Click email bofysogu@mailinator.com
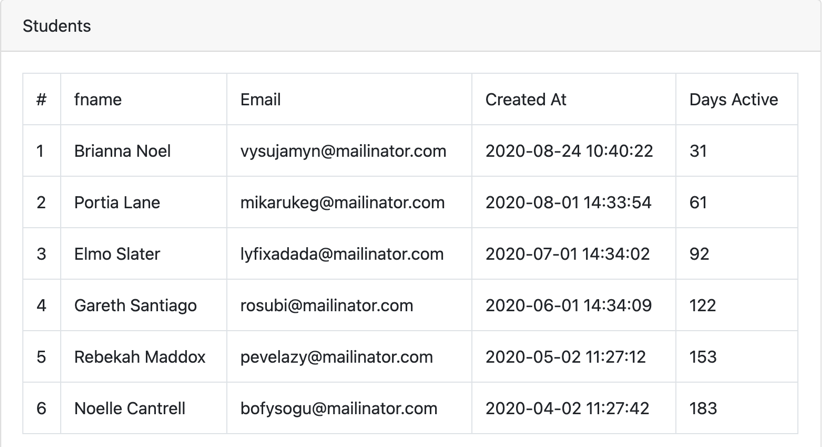This screenshot has height=447, width=826. (339, 409)
